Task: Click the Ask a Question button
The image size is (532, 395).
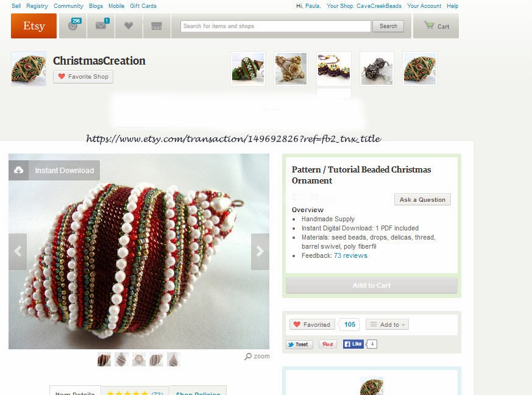Action: point(422,199)
